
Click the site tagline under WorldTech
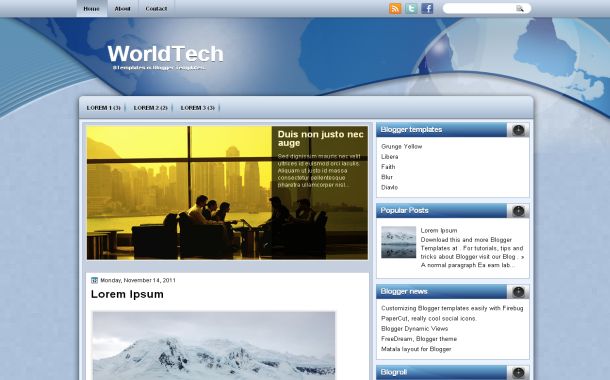coord(159,68)
